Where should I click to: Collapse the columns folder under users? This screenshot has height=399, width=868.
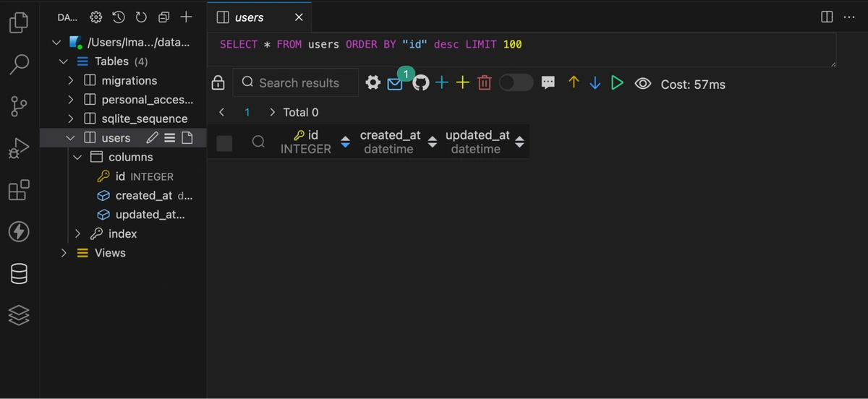pyautogui.click(x=78, y=157)
